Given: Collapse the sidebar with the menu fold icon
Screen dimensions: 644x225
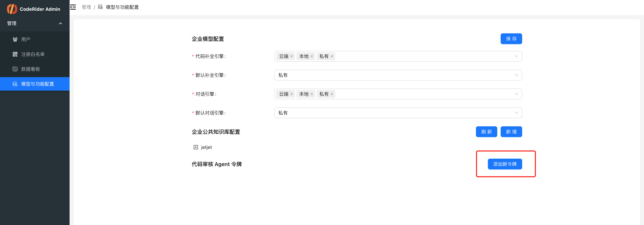Looking at the screenshot, I should pos(73,7).
